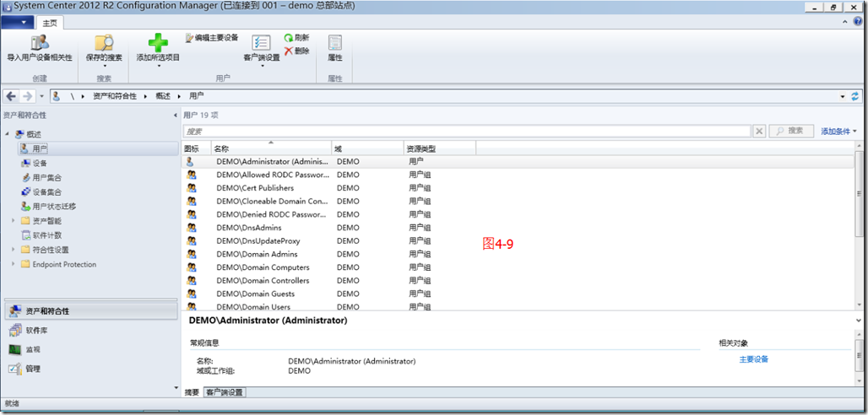Click in the search (搜索) input field
Screen dimensions: 868x415
[467, 131]
